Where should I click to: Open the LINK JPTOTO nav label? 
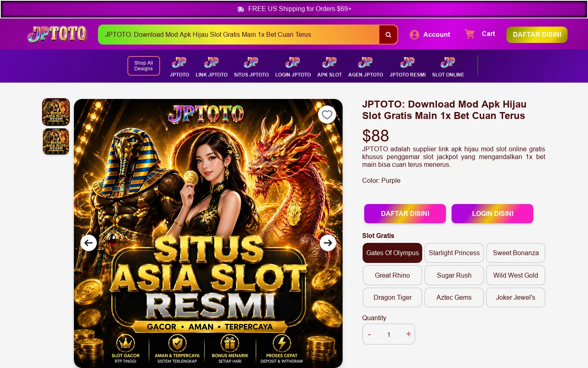point(212,75)
